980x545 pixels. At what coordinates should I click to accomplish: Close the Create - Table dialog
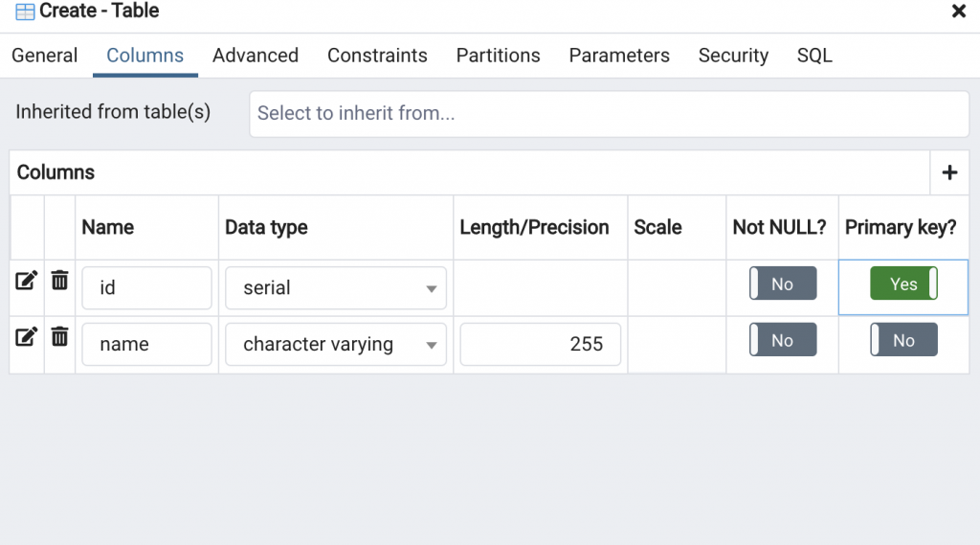(958, 11)
